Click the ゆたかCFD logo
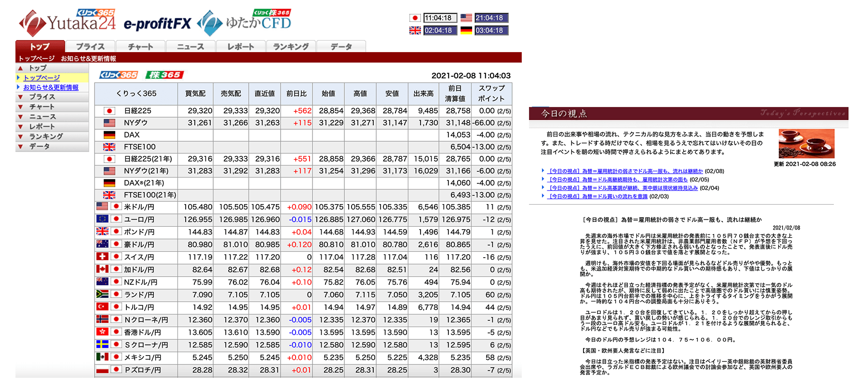Viewport: 868px width, 386px height. [245, 23]
